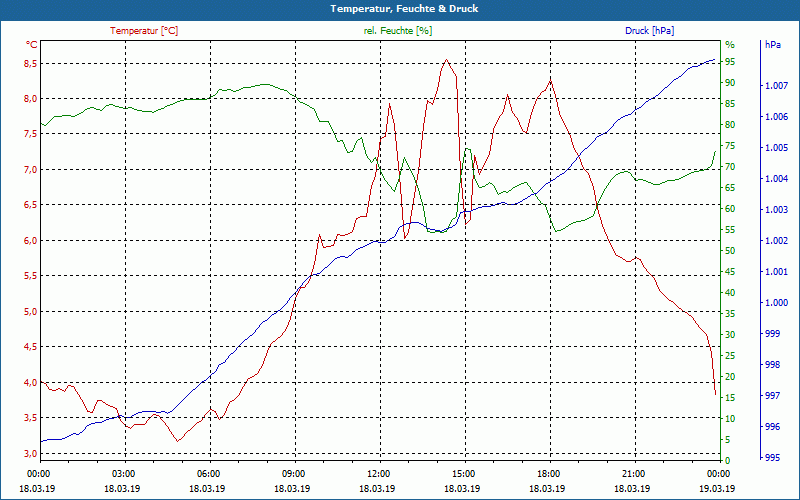Screen dimensions: 800x500
Task: Click the 1.000 pressure axis value
Action: click(777, 303)
